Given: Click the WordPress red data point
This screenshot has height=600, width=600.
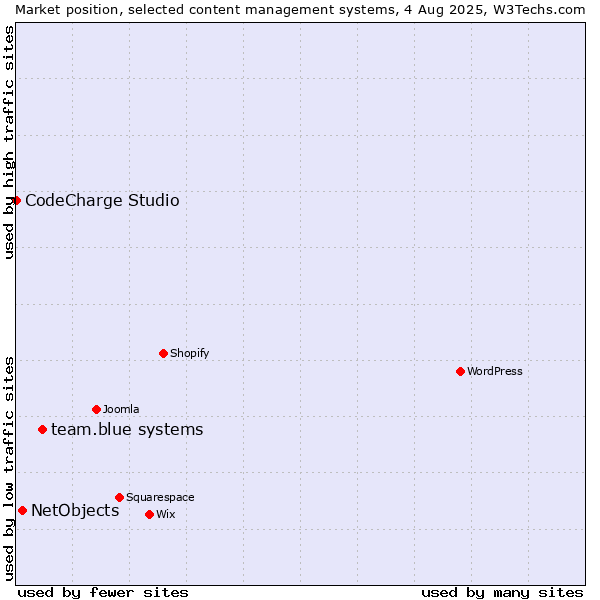Looking at the screenshot, I should (x=460, y=371).
